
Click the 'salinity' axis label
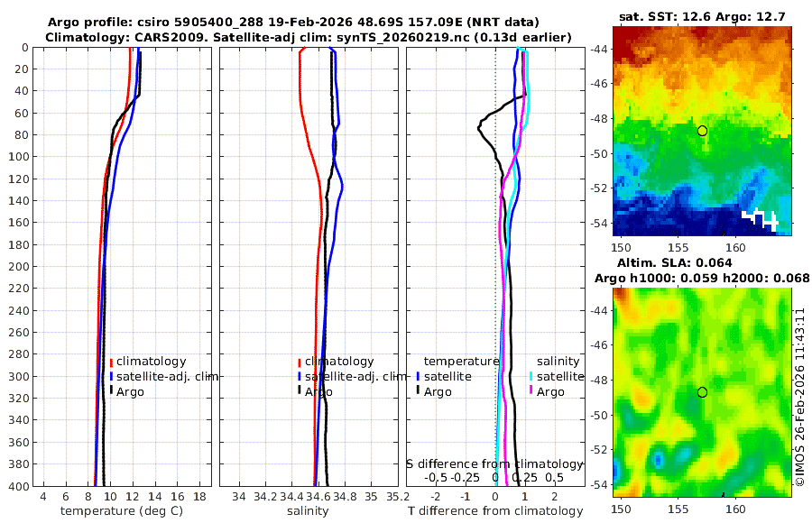click(309, 511)
